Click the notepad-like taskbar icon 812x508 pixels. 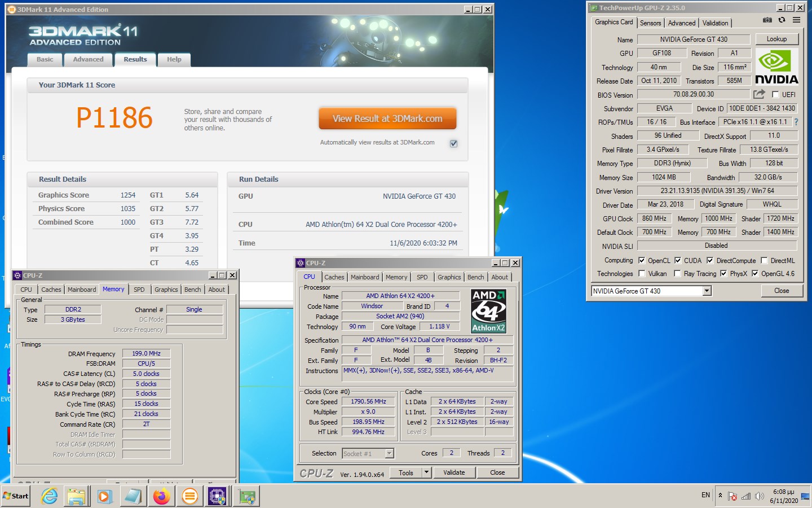click(133, 496)
